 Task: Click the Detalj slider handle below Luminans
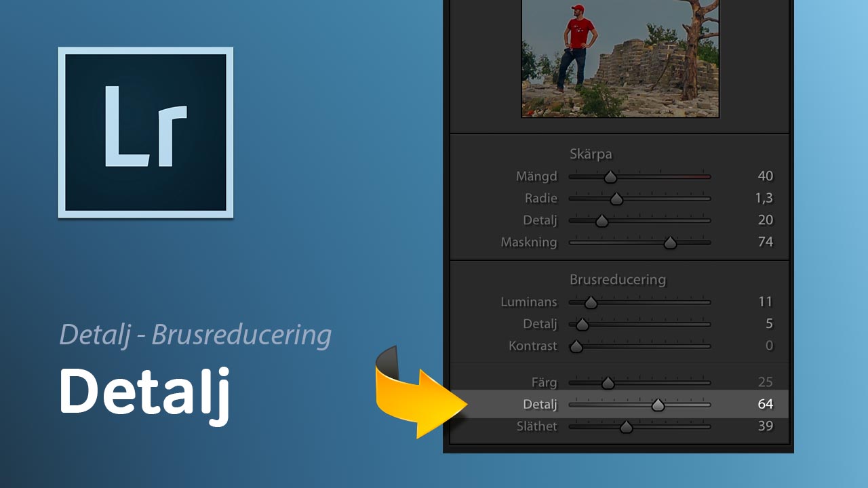click(583, 324)
